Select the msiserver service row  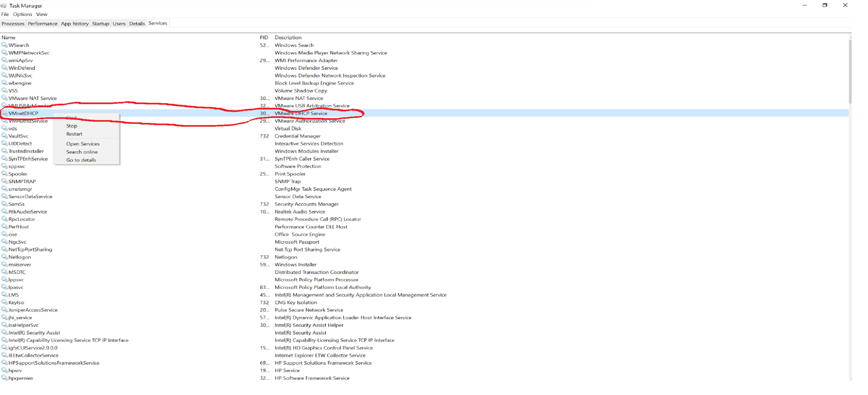(424, 264)
